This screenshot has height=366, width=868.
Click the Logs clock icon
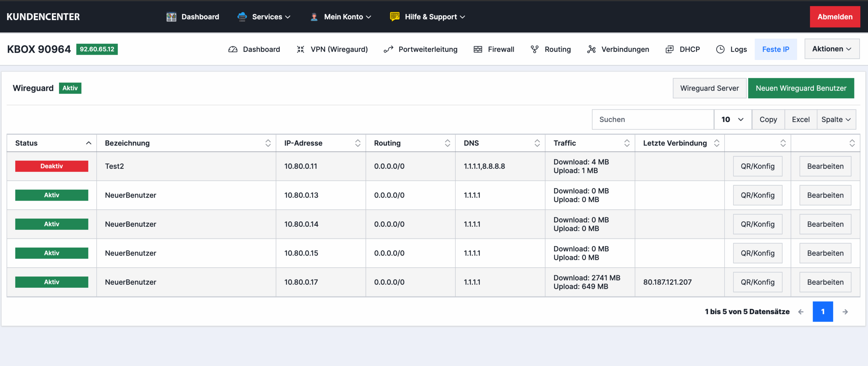720,49
